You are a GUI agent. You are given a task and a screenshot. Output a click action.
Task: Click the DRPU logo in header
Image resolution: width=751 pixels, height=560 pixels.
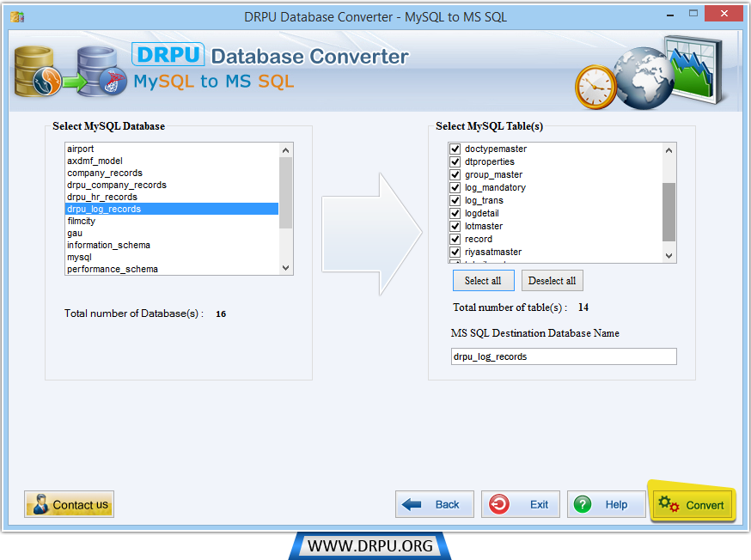tap(168, 54)
